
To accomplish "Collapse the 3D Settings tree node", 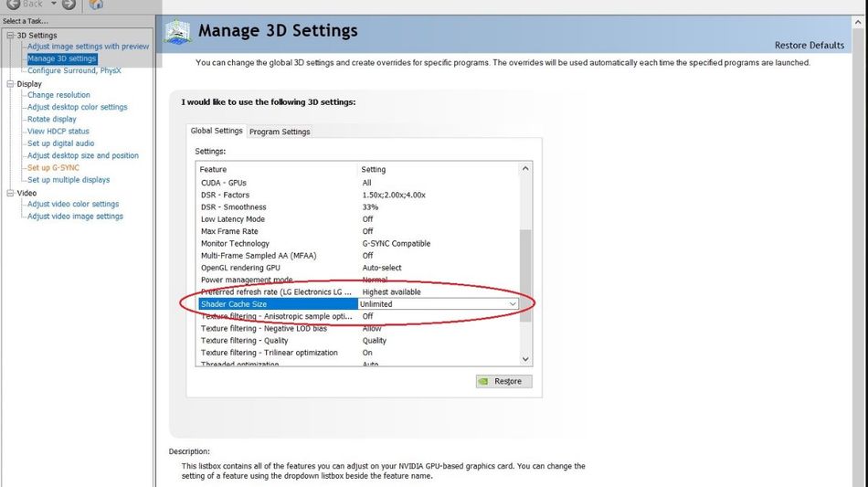I will (10, 35).
